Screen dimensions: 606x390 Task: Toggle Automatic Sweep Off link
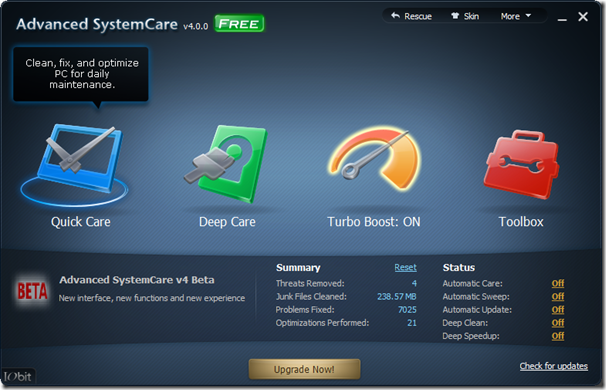[558, 296]
